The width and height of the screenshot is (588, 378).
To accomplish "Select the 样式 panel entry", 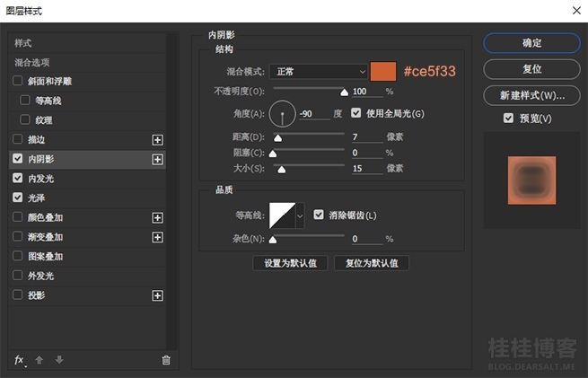I will 87,43.
